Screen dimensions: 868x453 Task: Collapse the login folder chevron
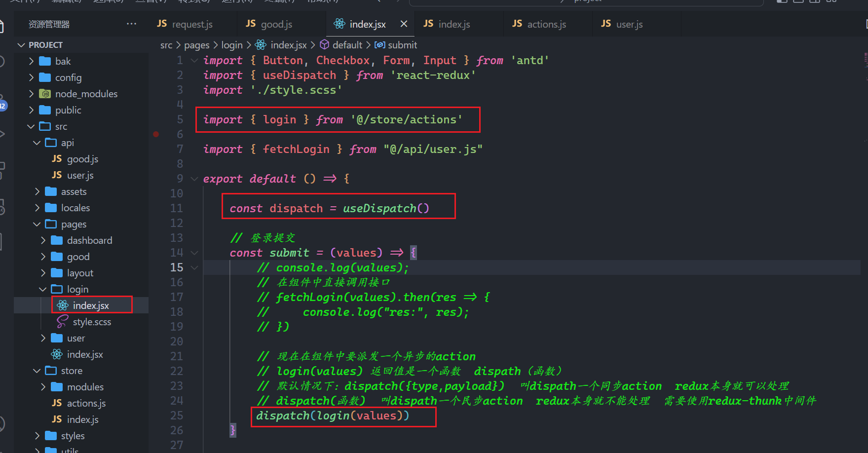point(43,289)
